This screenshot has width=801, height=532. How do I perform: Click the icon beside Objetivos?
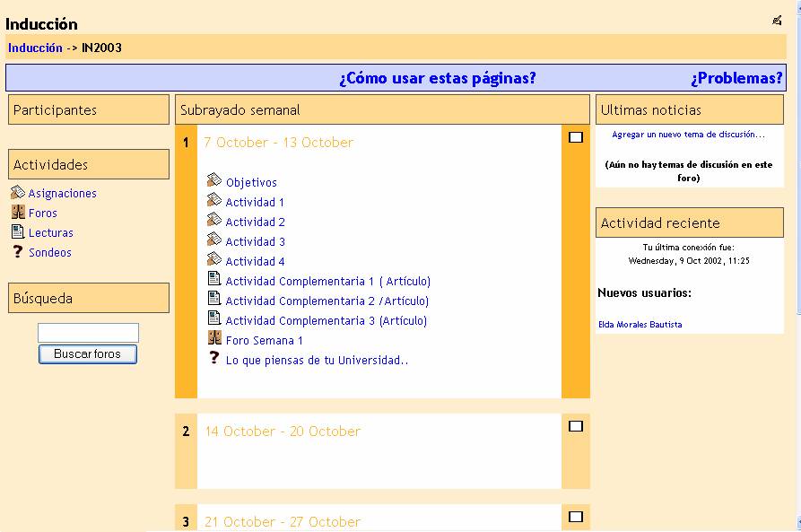213,181
